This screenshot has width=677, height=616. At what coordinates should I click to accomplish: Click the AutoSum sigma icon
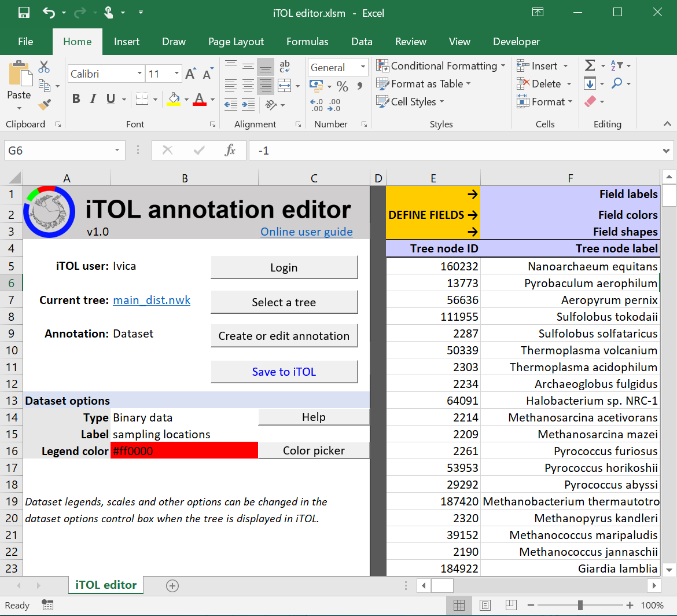coord(590,65)
